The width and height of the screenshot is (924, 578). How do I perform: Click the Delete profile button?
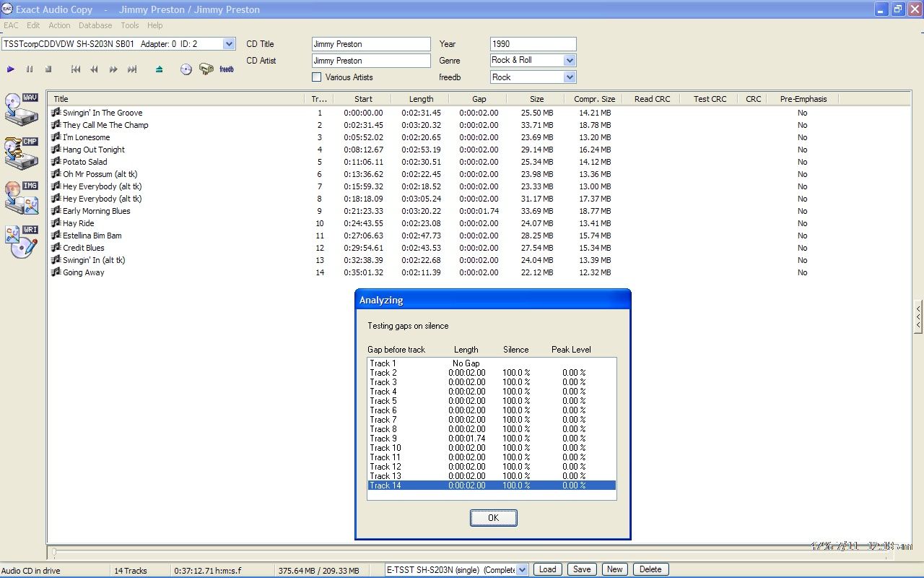pyautogui.click(x=650, y=569)
